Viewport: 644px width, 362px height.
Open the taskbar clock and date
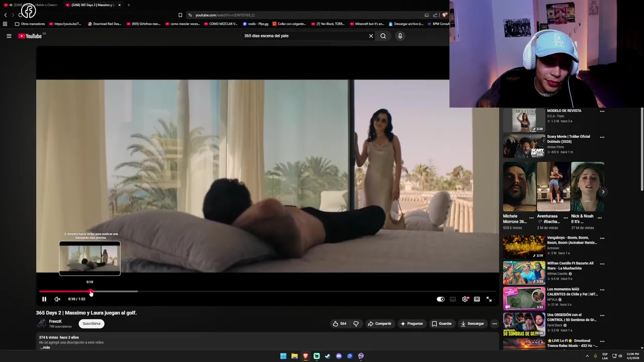click(632, 356)
